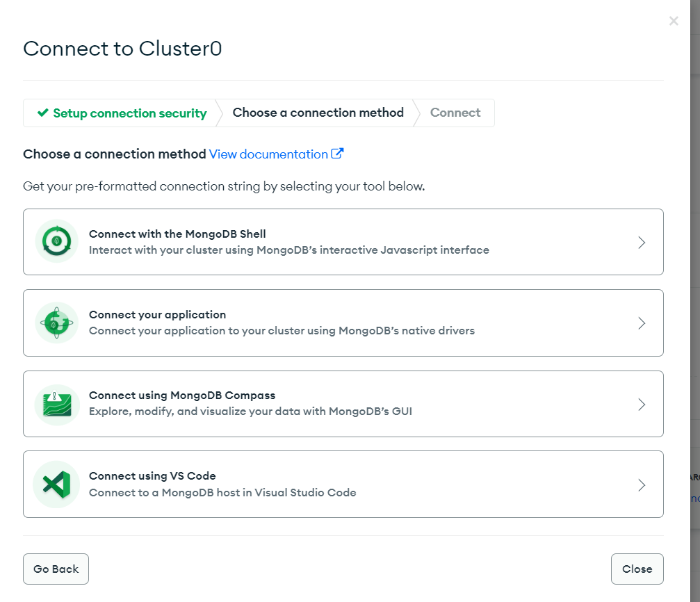The image size is (700, 602).
Task: Expand the MongoDB Shell option chevron
Action: tap(642, 243)
